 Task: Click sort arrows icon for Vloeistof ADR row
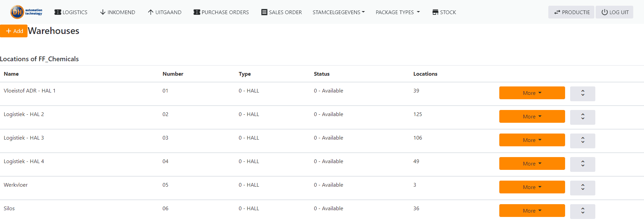(583, 93)
